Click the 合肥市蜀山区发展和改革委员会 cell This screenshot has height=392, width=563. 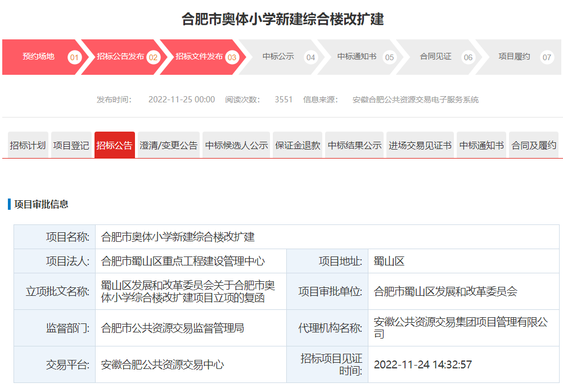[463, 291]
